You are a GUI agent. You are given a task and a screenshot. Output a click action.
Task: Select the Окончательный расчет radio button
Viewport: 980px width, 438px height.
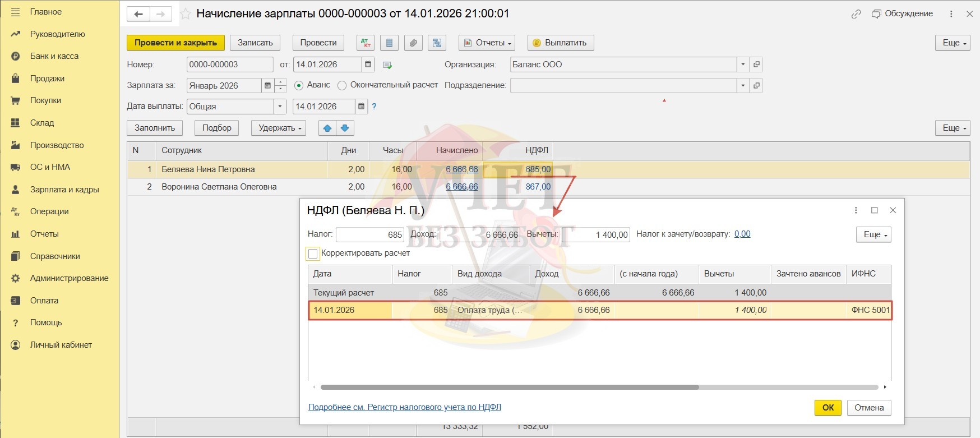342,85
